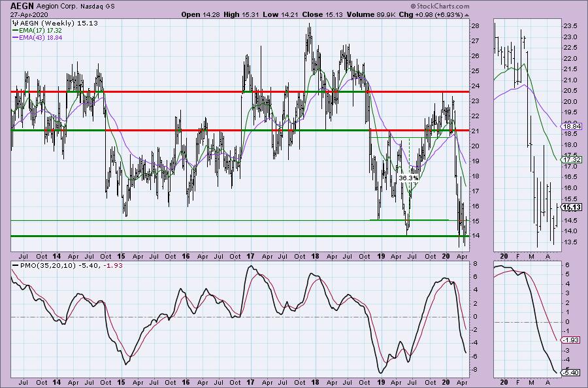The image size is (588, 388).
Task: Click the 17.32 price tag on right axis
Action: [x=572, y=159]
